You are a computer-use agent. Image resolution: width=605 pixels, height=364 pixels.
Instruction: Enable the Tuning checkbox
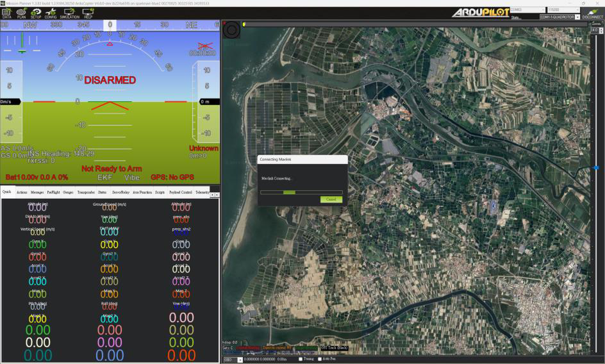(x=301, y=359)
